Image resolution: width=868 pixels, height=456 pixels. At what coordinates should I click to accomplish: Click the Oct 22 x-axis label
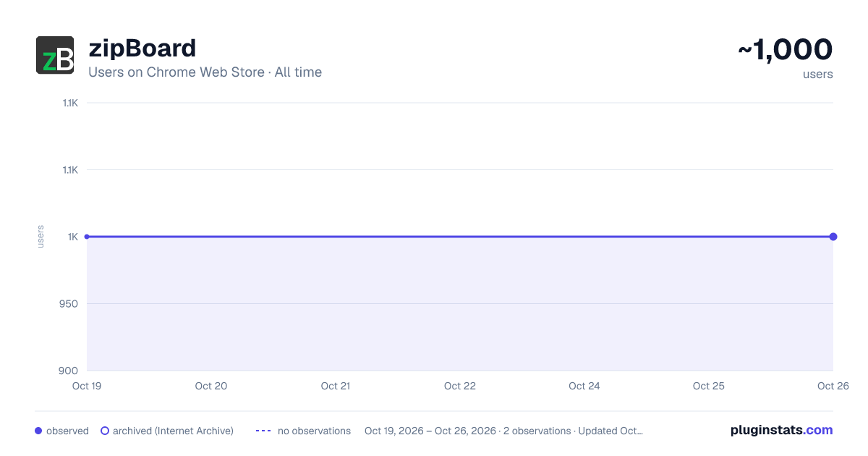460,386
